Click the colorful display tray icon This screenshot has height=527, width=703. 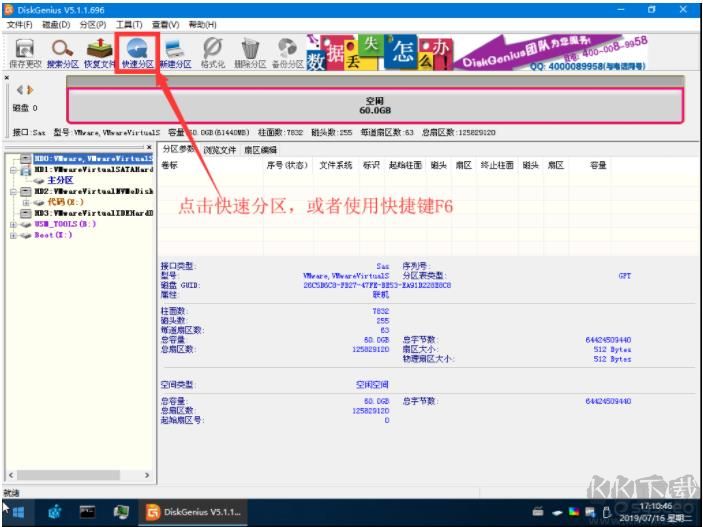pos(573,512)
